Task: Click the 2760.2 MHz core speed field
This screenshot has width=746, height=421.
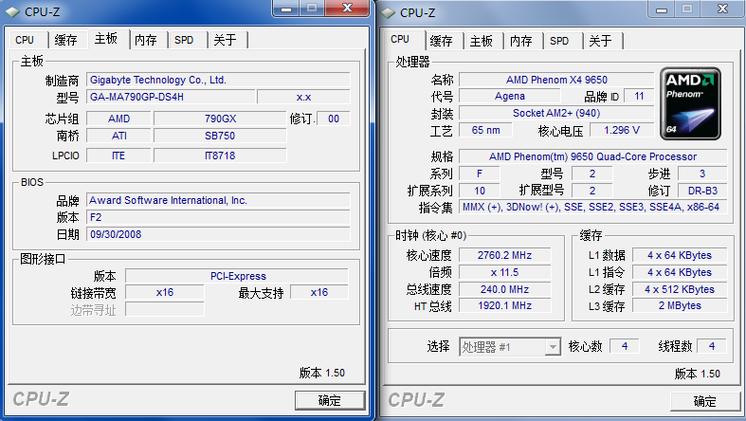Action: [503, 255]
